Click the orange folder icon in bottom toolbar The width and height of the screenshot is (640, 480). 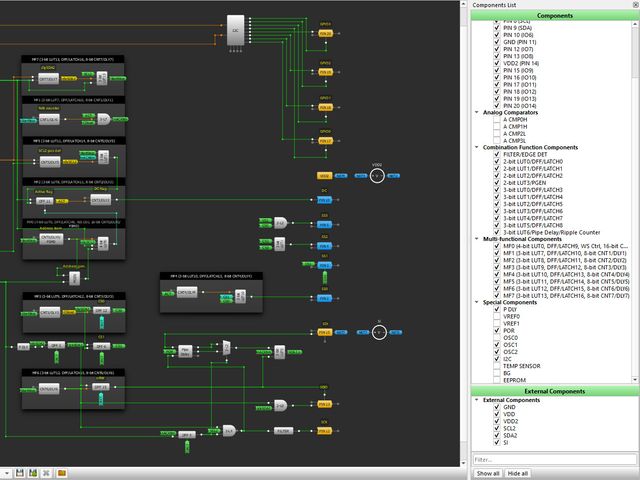click(62, 473)
